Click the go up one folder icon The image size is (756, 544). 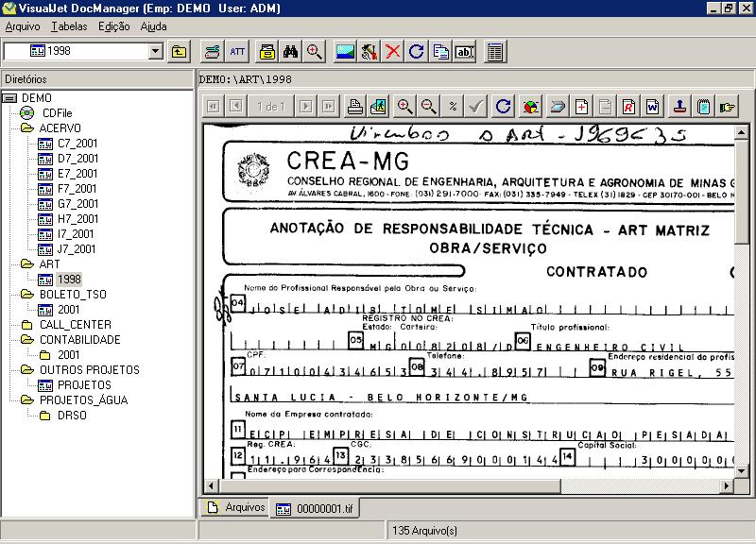179,52
